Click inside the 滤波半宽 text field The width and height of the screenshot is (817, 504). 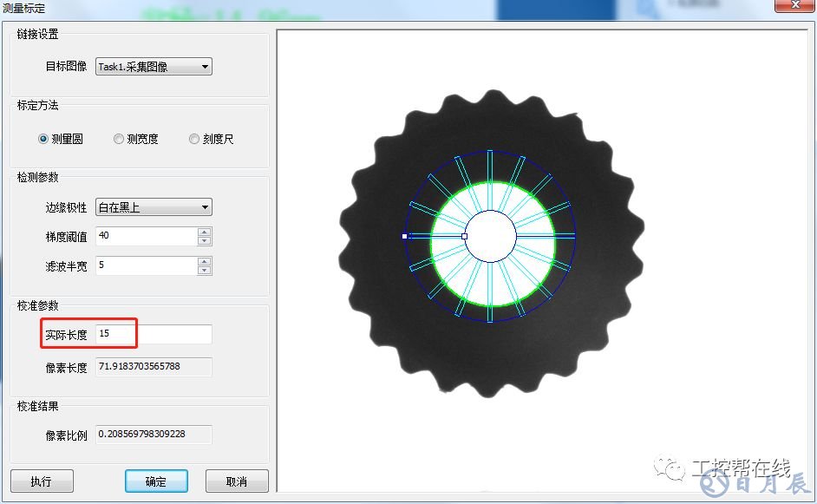point(146,265)
